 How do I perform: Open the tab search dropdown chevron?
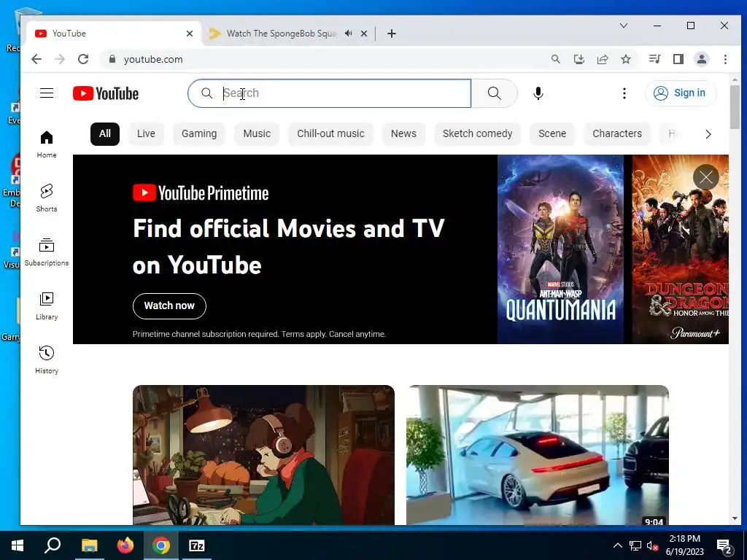[624, 26]
